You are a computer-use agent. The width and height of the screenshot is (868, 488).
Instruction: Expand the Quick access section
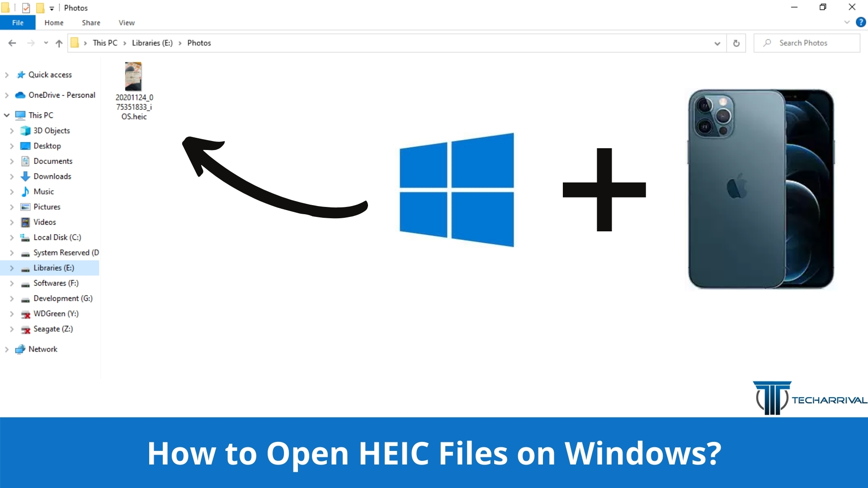click(7, 74)
